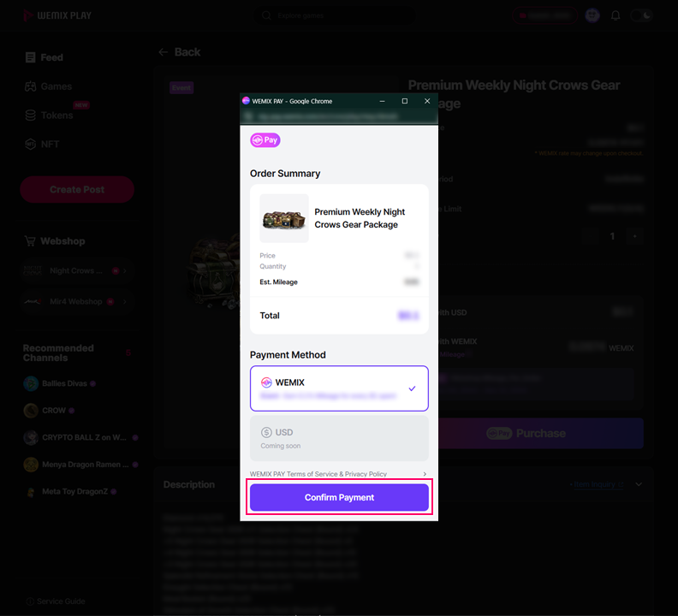Open the Service Guide link
678x616 pixels.
click(x=56, y=601)
